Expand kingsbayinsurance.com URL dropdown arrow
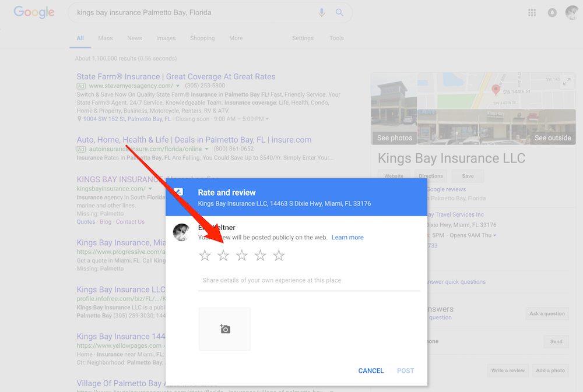 (x=150, y=189)
